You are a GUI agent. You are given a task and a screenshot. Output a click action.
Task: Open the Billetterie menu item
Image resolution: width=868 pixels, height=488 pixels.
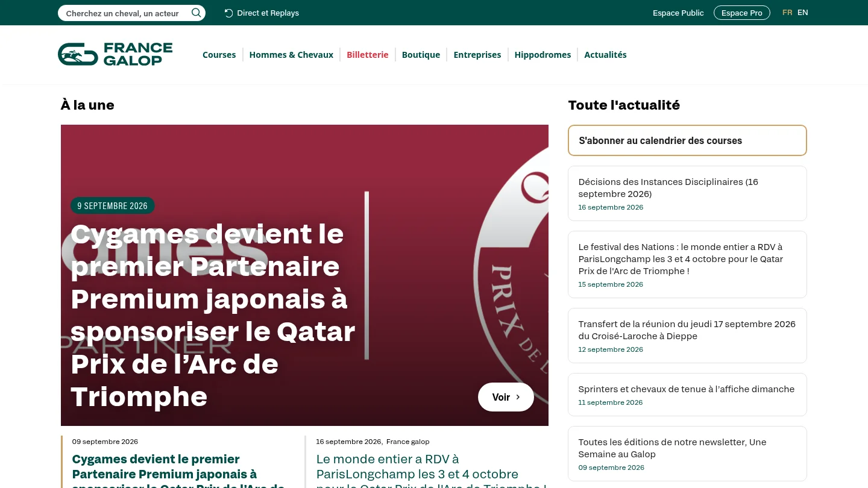pos(368,55)
